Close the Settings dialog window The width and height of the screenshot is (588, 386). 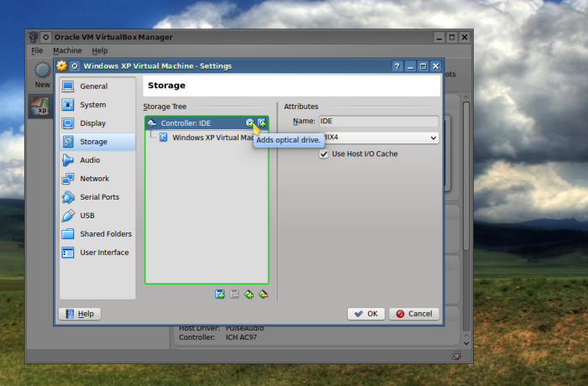tap(436, 66)
